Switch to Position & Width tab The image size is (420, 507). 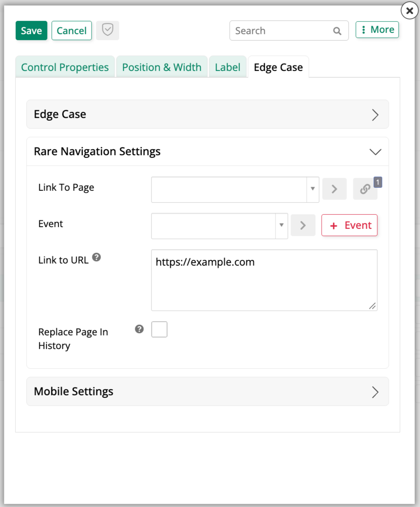(162, 67)
